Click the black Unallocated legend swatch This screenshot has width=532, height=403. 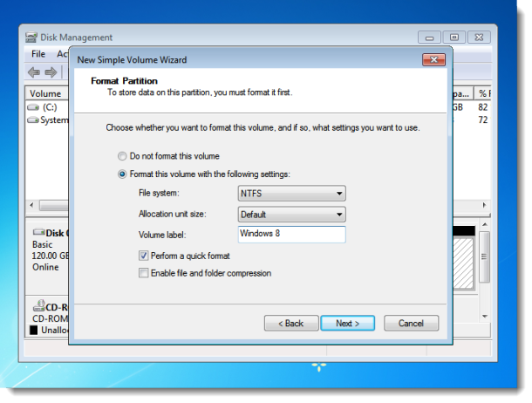pos(34,330)
